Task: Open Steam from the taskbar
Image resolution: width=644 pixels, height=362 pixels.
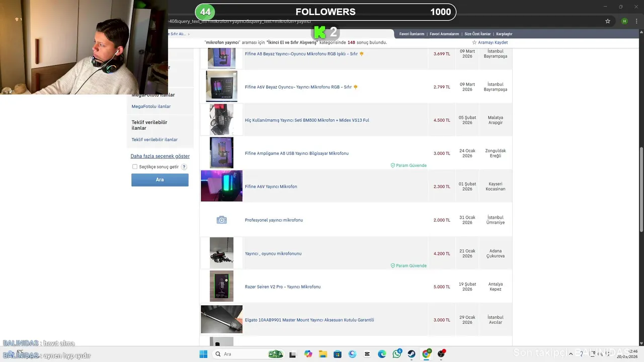Action: (x=412, y=354)
